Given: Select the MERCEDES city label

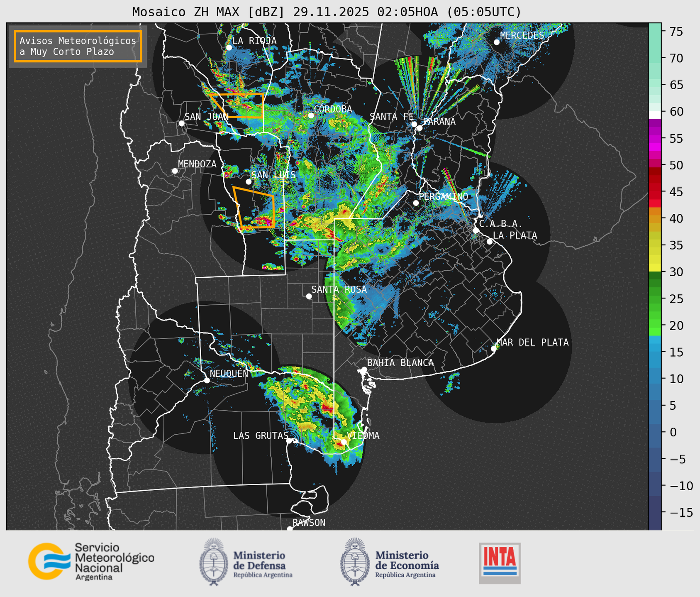Looking at the screenshot, I should (x=522, y=36).
